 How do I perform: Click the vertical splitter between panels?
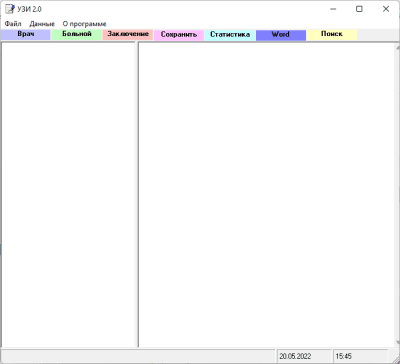(x=136, y=195)
